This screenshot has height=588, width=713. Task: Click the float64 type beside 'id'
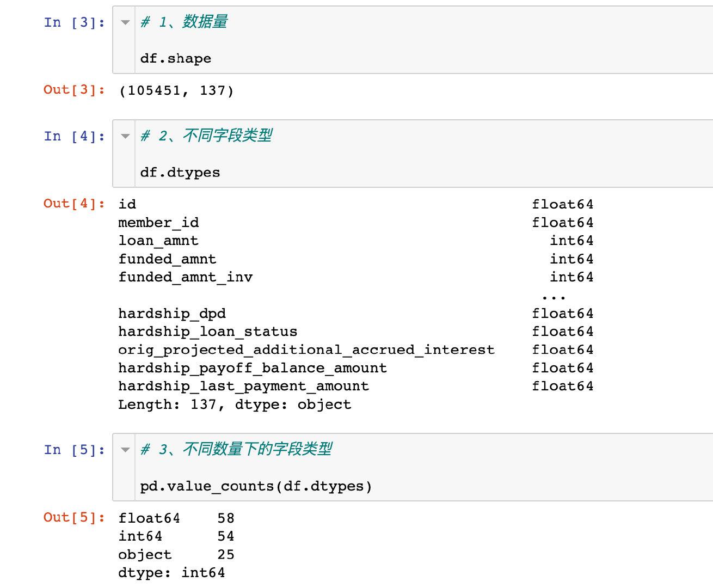[x=563, y=204]
